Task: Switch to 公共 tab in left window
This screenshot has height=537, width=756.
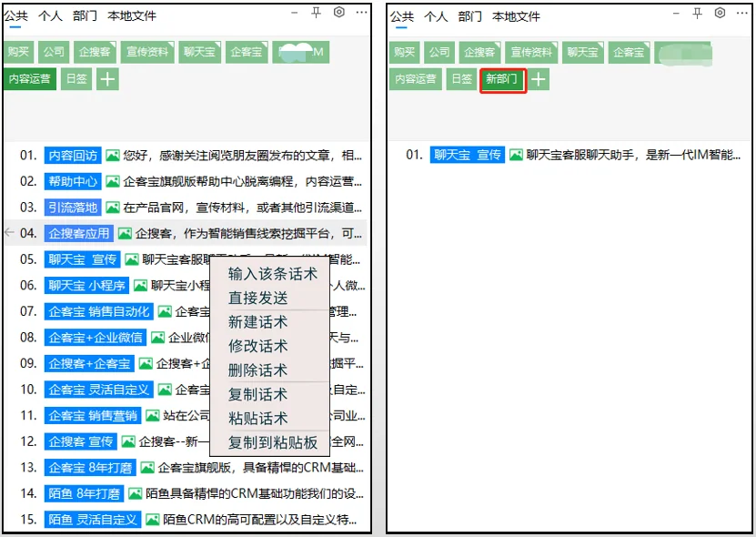Action: 15,15
